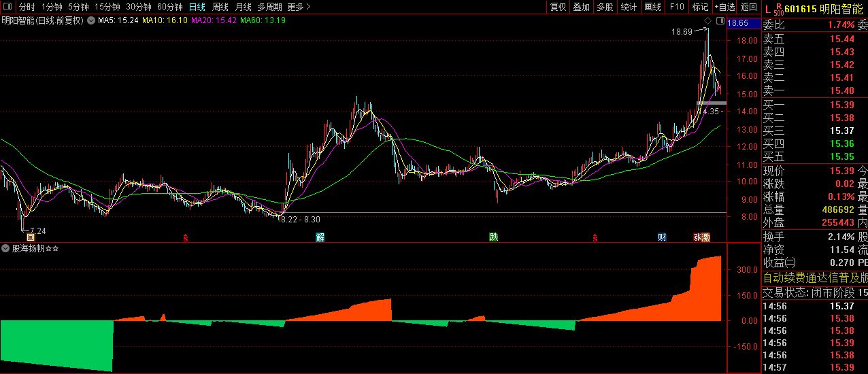Switch to the 周线 weekly tab
This screenshot has height=374, width=868.
(x=220, y=7)
